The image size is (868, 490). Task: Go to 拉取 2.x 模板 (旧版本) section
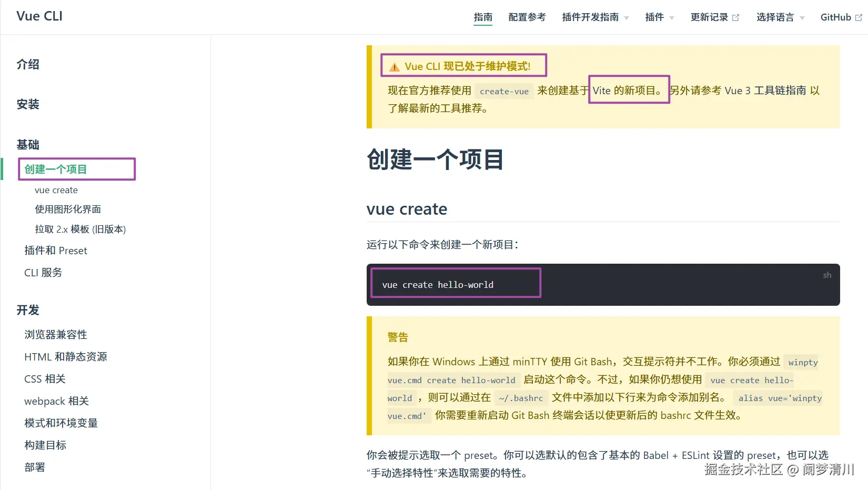80,229
